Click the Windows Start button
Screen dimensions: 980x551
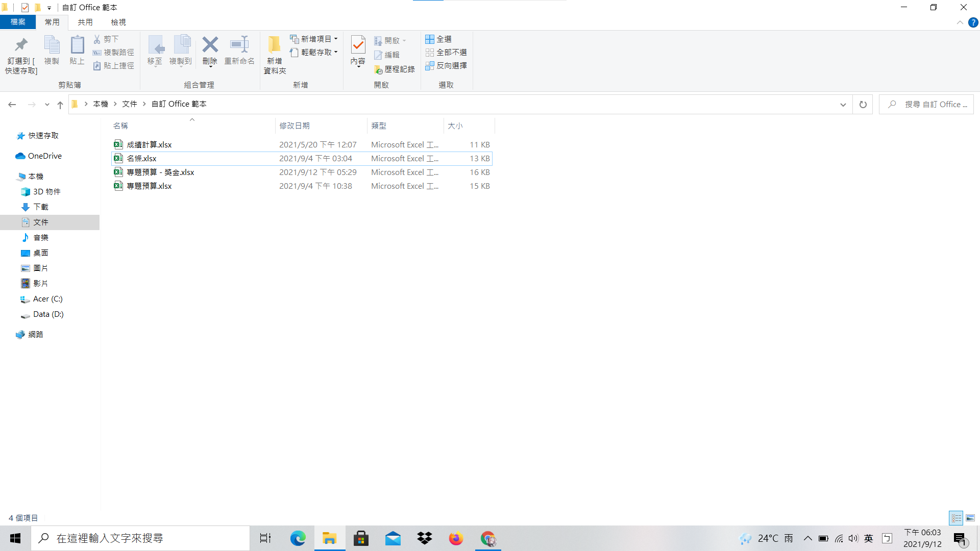[15, 538]
